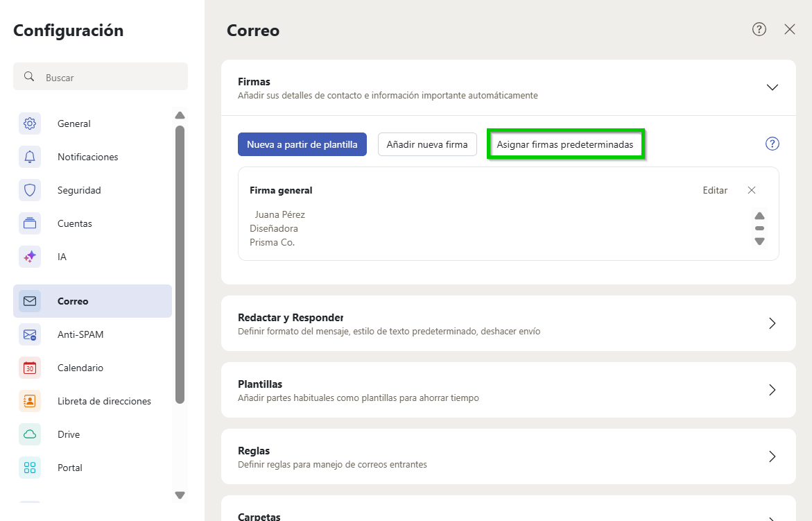Screen dimensions: 812x521
Task: Expand the Reglas section
Action: (x=772, y=456)
